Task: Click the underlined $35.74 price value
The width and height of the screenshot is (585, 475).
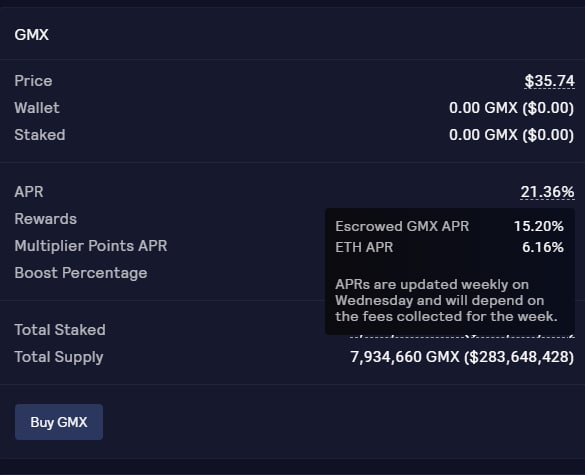Action: (549, 81)
